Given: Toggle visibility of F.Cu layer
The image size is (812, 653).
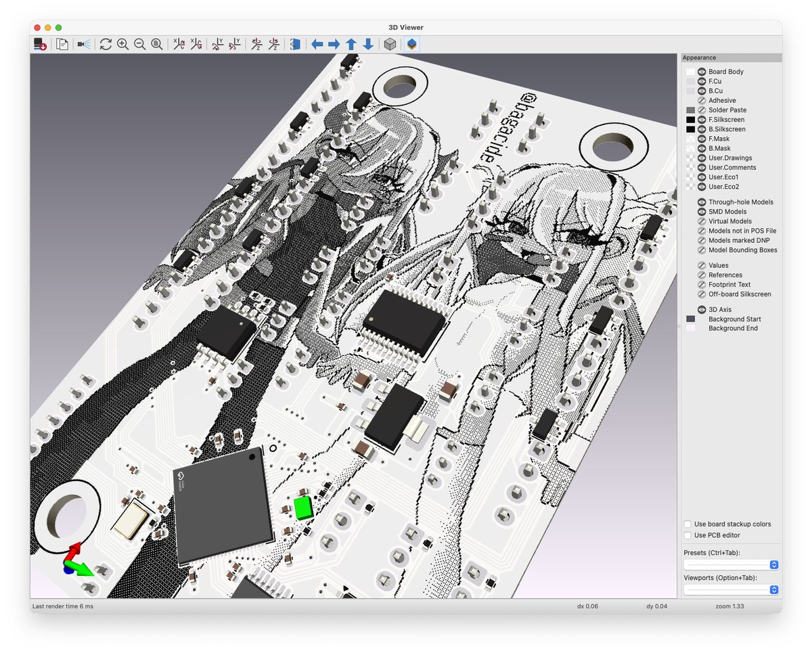Looking at the screenshot, I should click(702, 81).
